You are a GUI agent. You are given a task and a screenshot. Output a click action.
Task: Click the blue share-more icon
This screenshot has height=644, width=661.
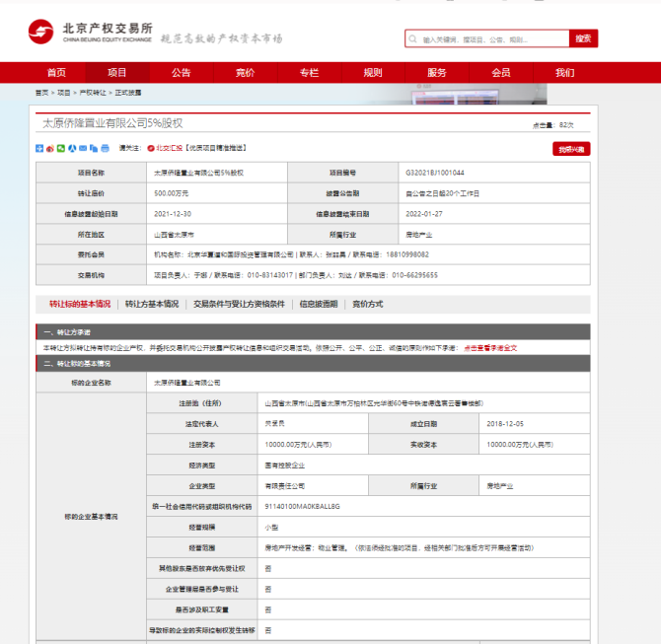pyautogui.click(x=39, y=148)
